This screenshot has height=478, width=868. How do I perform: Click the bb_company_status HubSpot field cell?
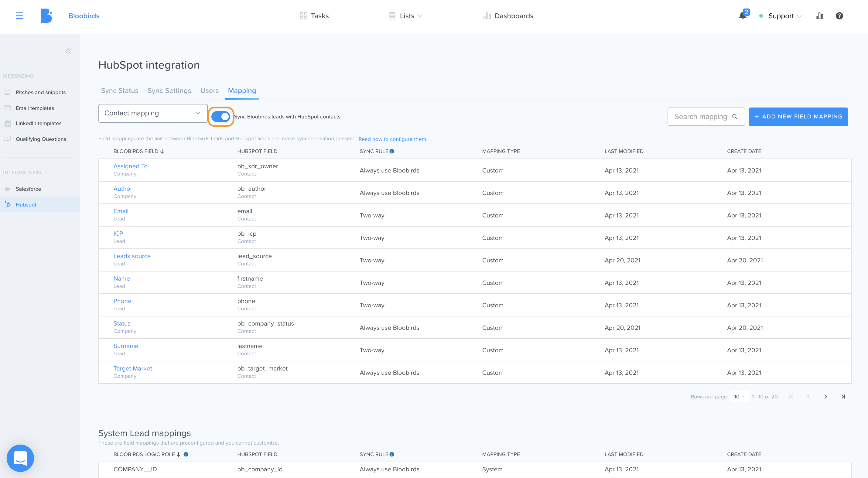coord(265,323)
